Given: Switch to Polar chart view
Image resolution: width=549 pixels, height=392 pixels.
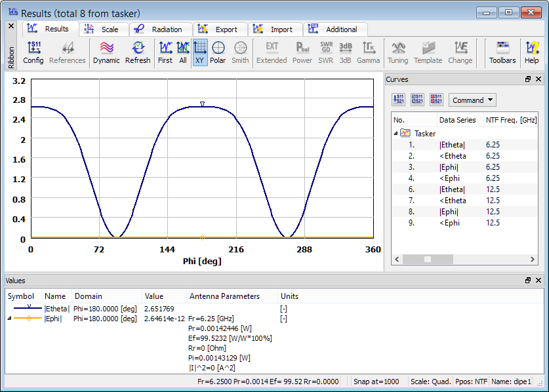Looking at the screenshot, I should [x=218, y=52].
